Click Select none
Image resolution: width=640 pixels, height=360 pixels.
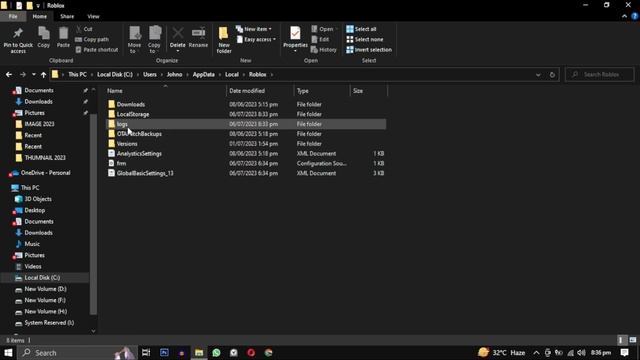[364, 40]
